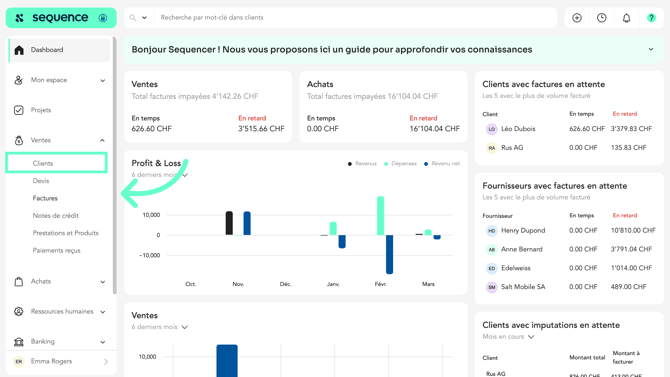670x377 pixels.
Task: Open client Léo Dubois
Action: [x=518, y=129]
